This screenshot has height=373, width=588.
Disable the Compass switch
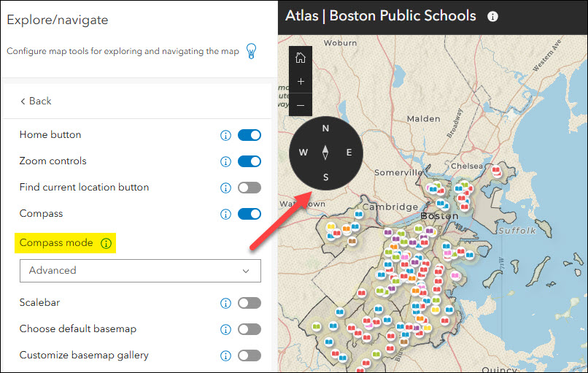(249, 214)
